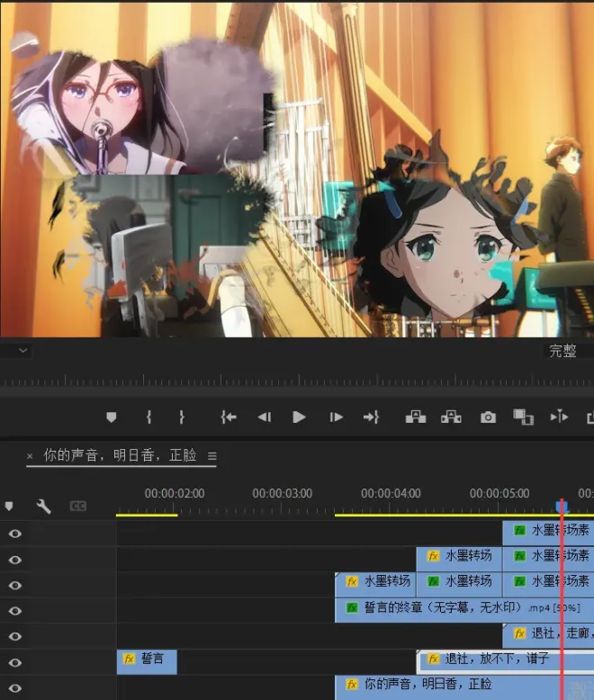Select the 水墨转场素 clip on top track

(x=548, y=533)
